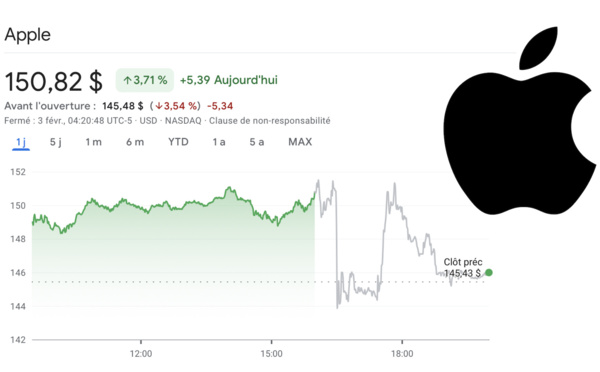The image size is (600, 372).
Task: Click the Clôt préc 145,43 $ label
Action: tap(463, 268)
